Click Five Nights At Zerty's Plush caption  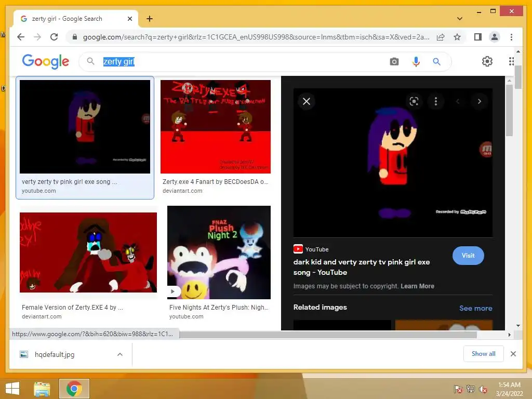(x=219, y=308)
